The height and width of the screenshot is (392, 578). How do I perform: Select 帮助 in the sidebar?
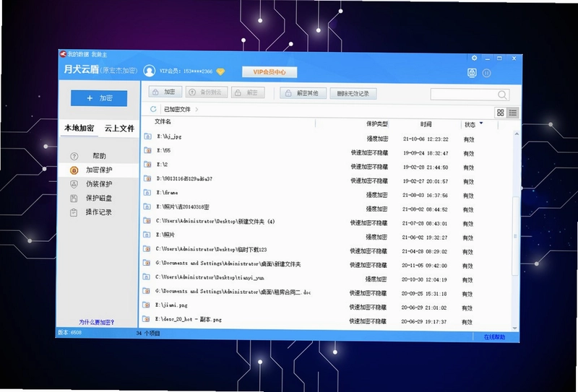coord(99,156)
